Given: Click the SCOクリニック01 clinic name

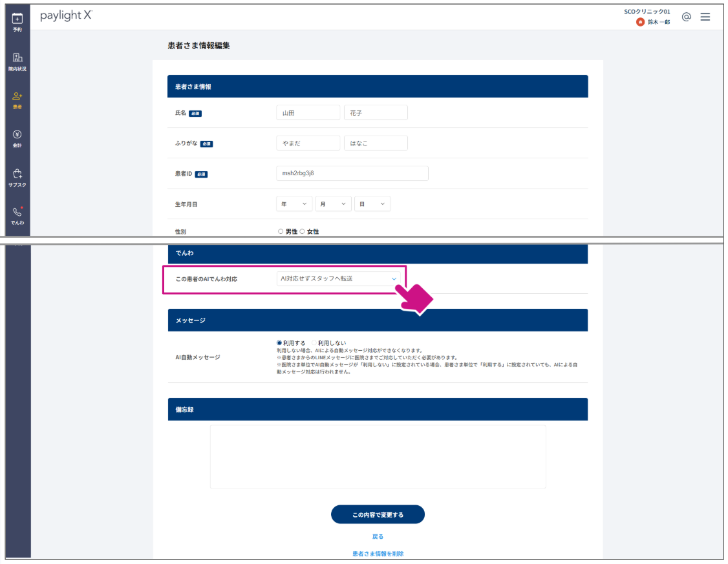Looking at the screenshot, I should [x=647, y=12].
